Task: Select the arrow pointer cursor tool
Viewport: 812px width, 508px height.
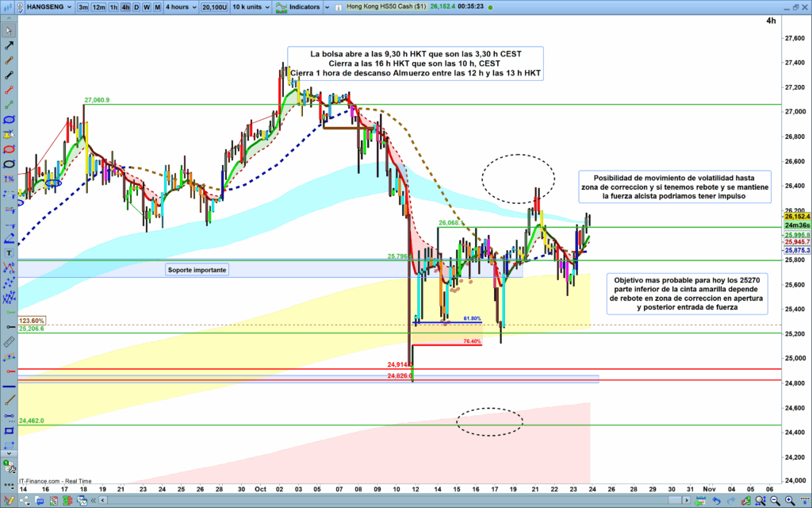Action: point(9,31)
